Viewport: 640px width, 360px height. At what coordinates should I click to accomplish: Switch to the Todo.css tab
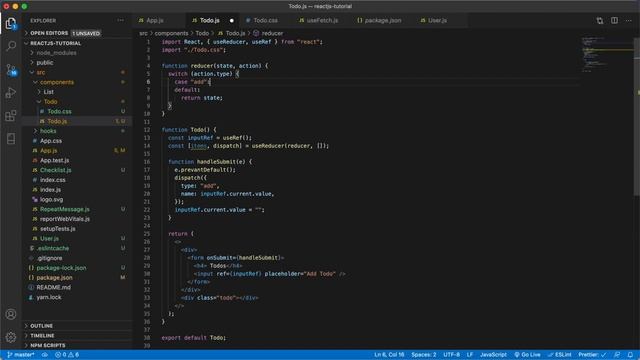pyautogui.click(x=265, y=20)
